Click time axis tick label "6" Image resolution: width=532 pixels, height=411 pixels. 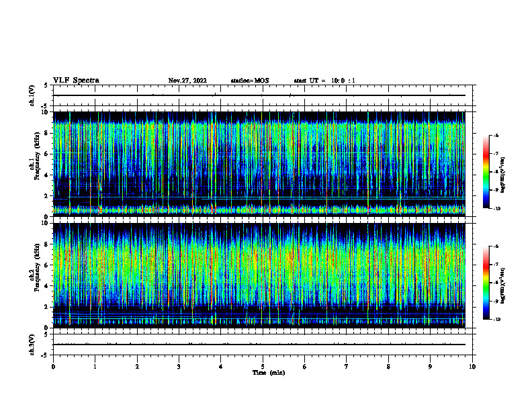pyautogui.click(x=304, y=367)
